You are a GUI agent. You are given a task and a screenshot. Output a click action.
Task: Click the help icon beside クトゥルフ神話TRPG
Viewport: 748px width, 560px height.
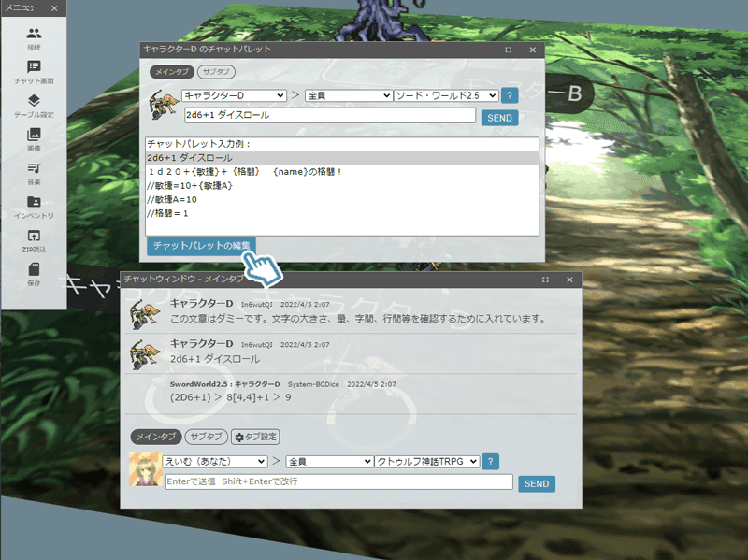[x=490, y=461]
